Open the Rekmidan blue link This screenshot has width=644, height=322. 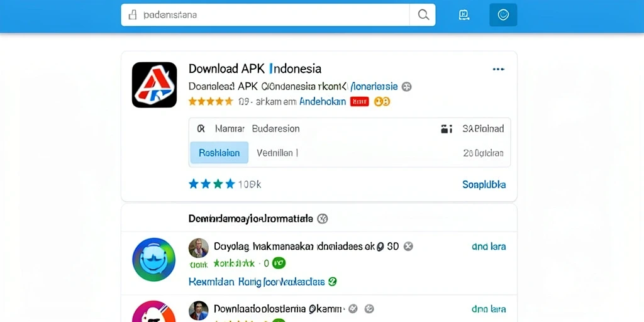257,282
